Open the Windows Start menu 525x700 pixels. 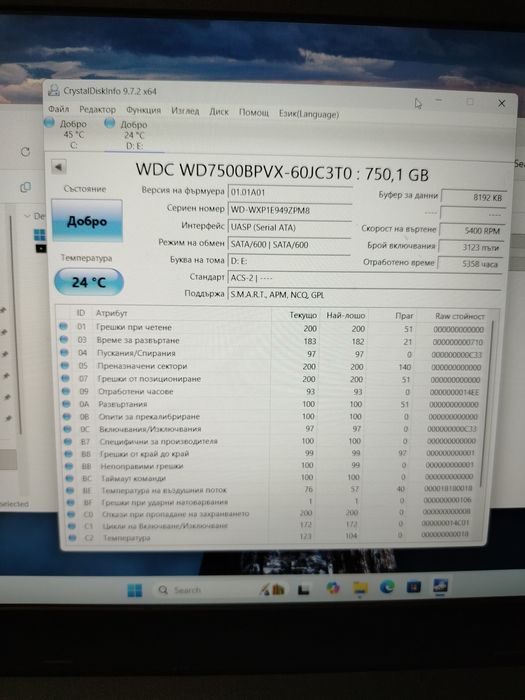point(134,590)
